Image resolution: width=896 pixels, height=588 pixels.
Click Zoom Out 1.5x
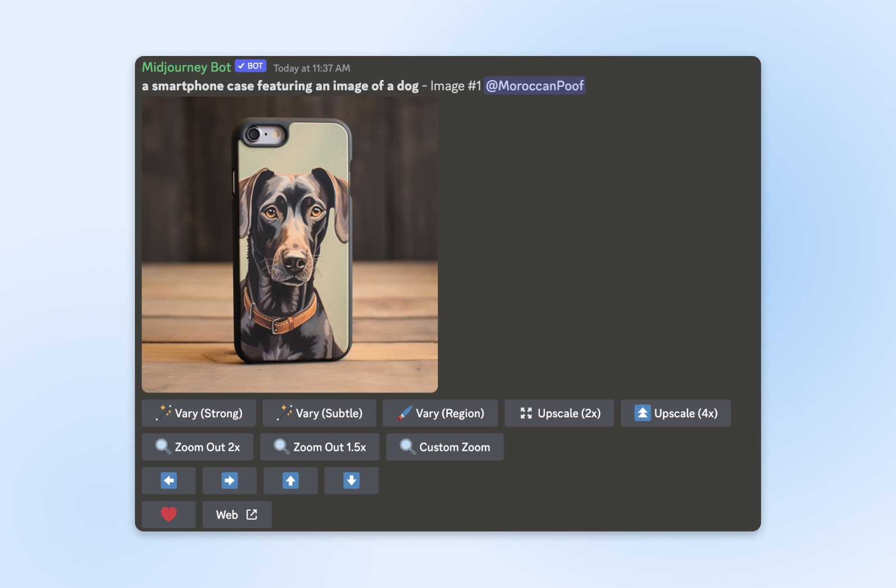point(320,447)
